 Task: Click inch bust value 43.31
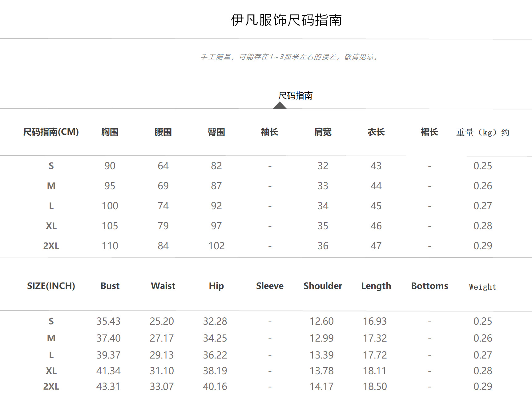coord(108,387)
